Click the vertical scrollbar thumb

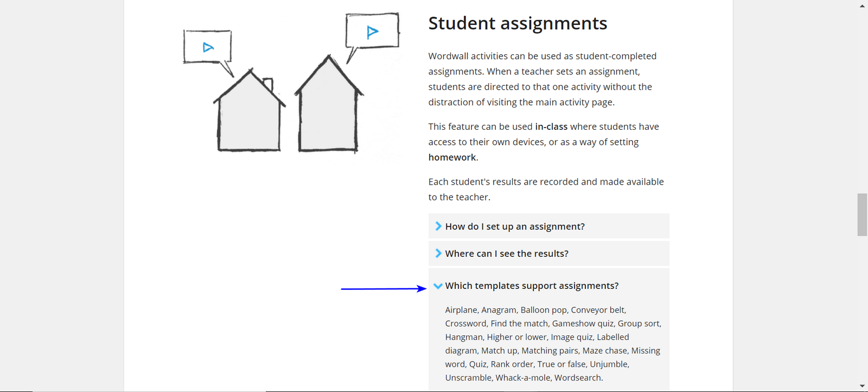coord(862,214)
